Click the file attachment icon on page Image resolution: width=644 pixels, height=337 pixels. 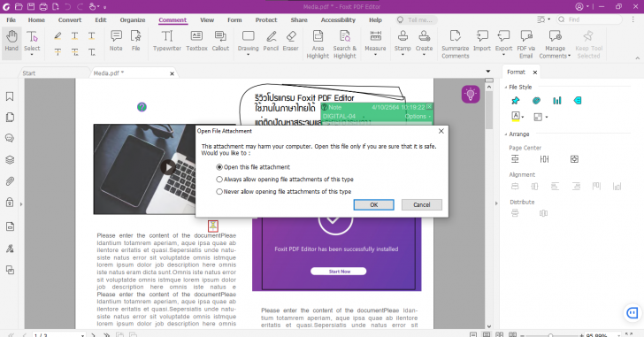point(212,226)
